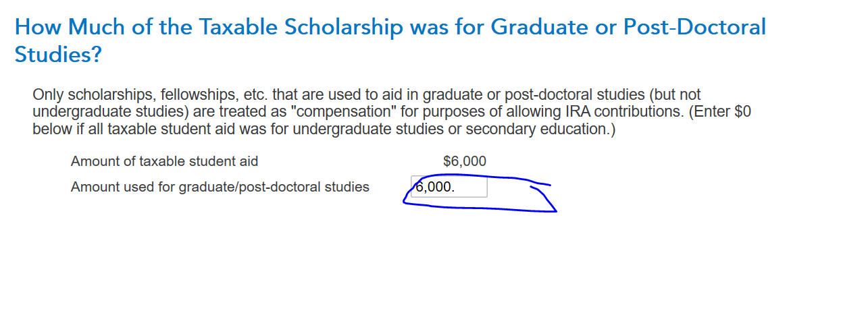Click the graduate/post-doctoral studies amount input field
This screenshot has height=315, width=868.
(x=449, y=187)
